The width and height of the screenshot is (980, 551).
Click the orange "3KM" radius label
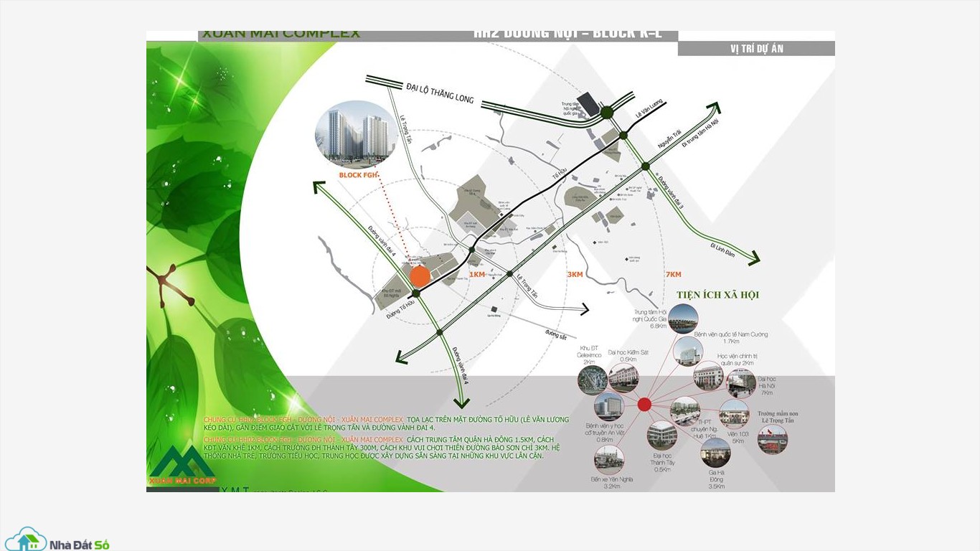click(x=575, y=275)
